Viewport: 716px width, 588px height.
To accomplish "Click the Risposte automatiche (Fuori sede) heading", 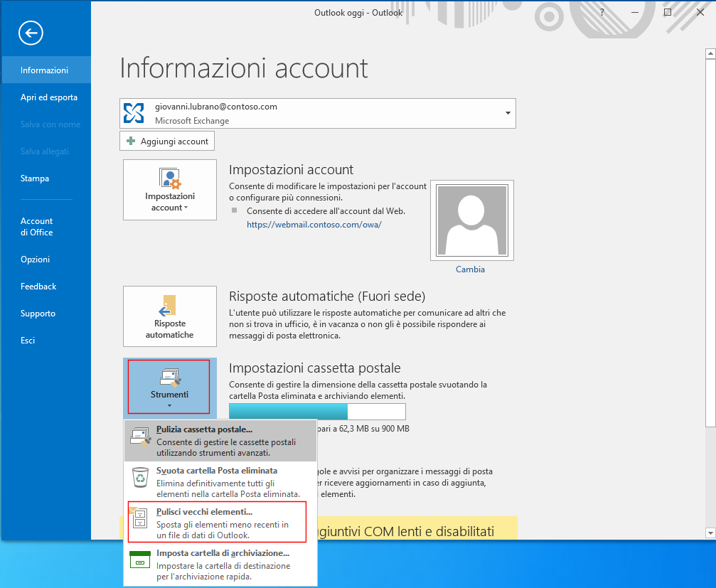I will tap(327, 296).
